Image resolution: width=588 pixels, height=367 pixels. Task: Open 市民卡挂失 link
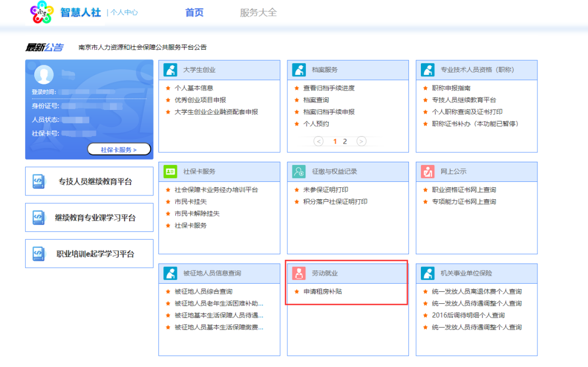pyautogui.click(x=187, y=201)
